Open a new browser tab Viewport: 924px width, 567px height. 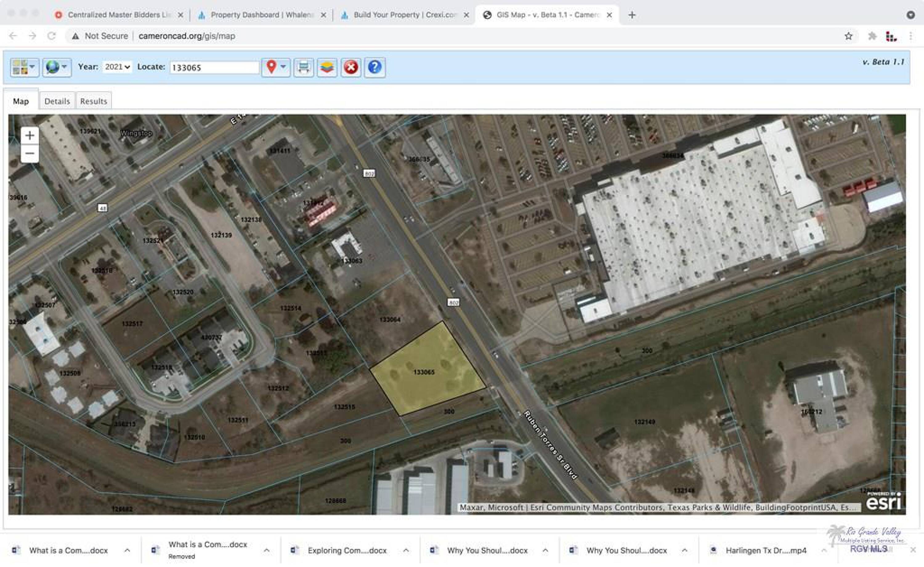coord(632,14)
